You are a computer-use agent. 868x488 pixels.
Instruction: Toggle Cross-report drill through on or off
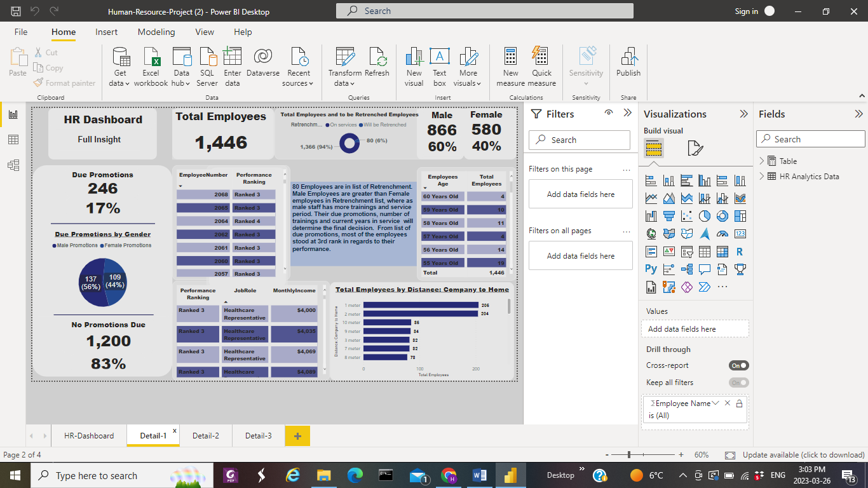click(x=739, y=365)
